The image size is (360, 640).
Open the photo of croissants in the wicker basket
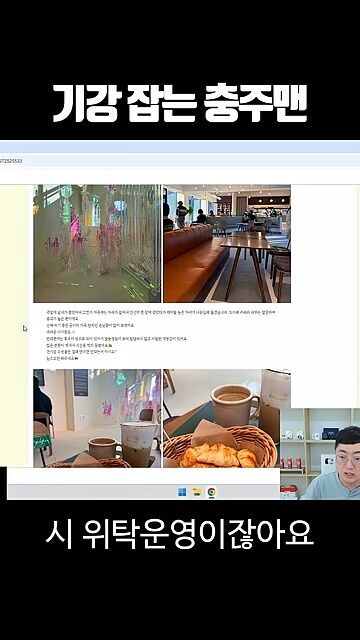tap(222, 418)
